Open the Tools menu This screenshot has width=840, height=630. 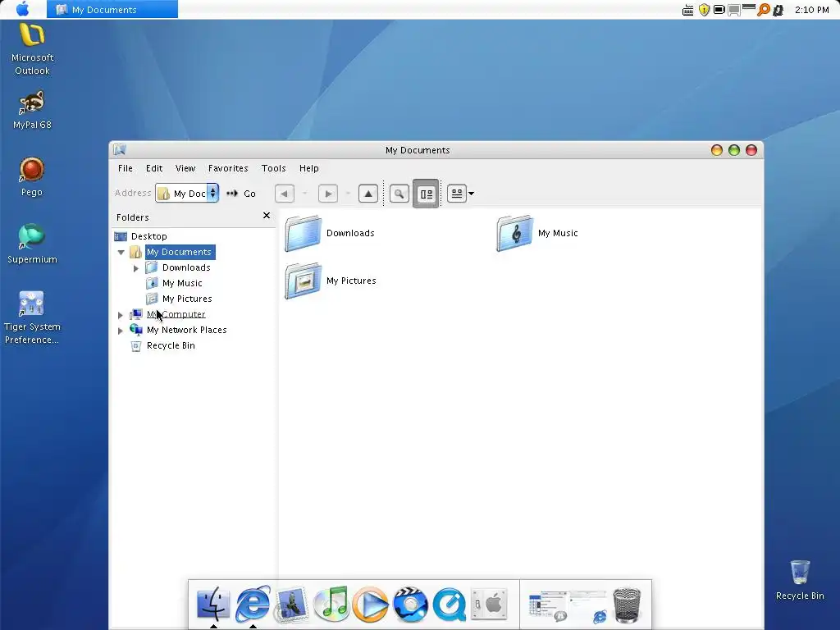(x=274, y=168)
